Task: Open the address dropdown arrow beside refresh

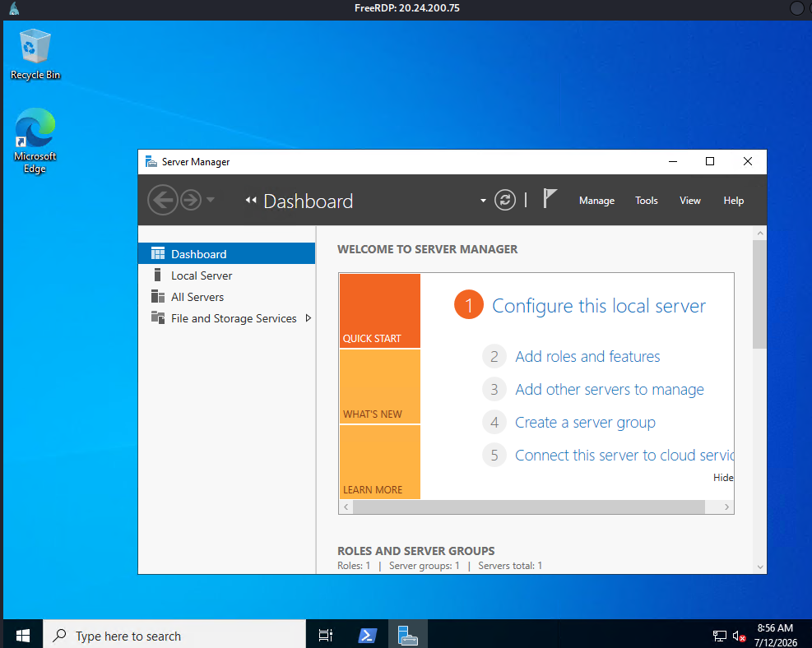Action: click(x=483, y=201)
